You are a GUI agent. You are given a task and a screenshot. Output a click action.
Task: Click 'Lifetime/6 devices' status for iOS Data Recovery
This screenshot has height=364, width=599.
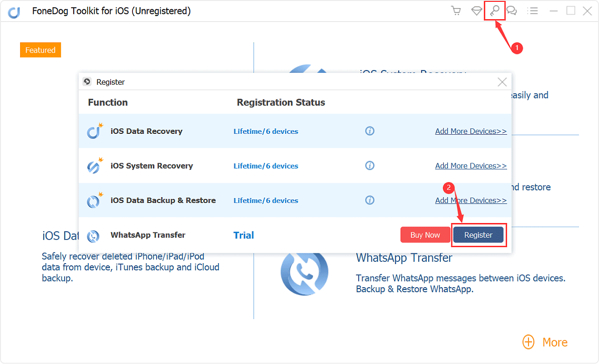click(266, 132)
